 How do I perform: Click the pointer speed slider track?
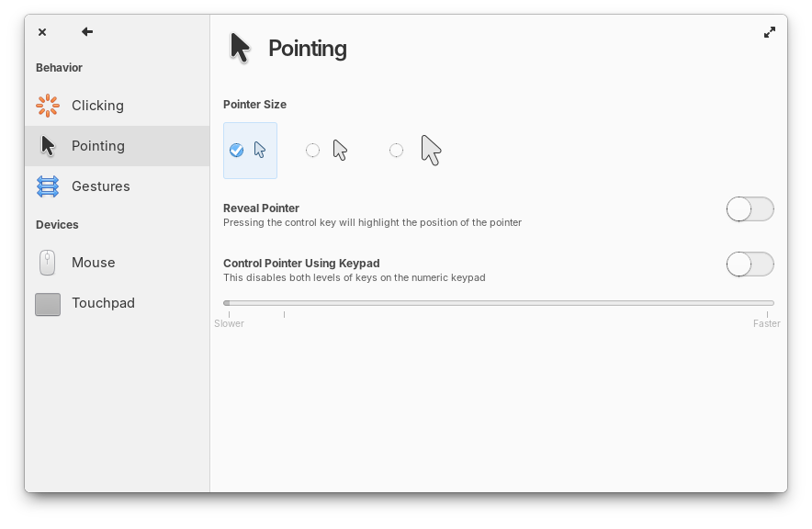point(497,302)
